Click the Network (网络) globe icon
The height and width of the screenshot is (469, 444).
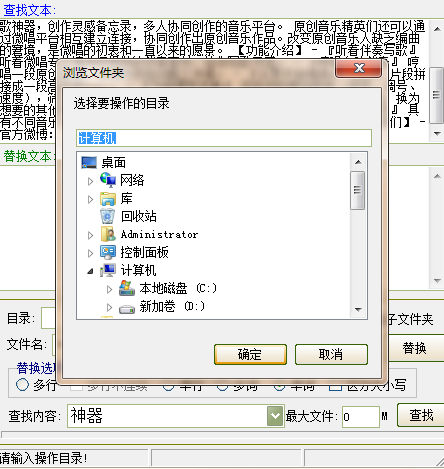[108, 180]
